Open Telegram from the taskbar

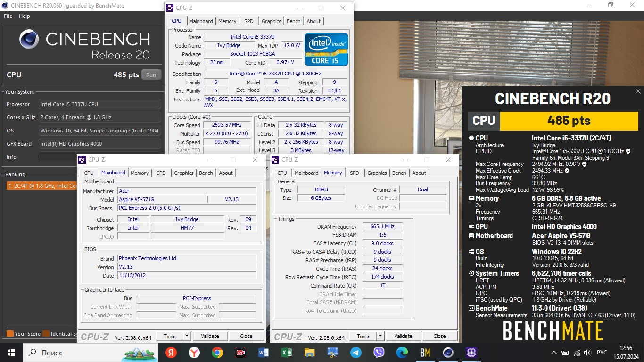point(355,352)
